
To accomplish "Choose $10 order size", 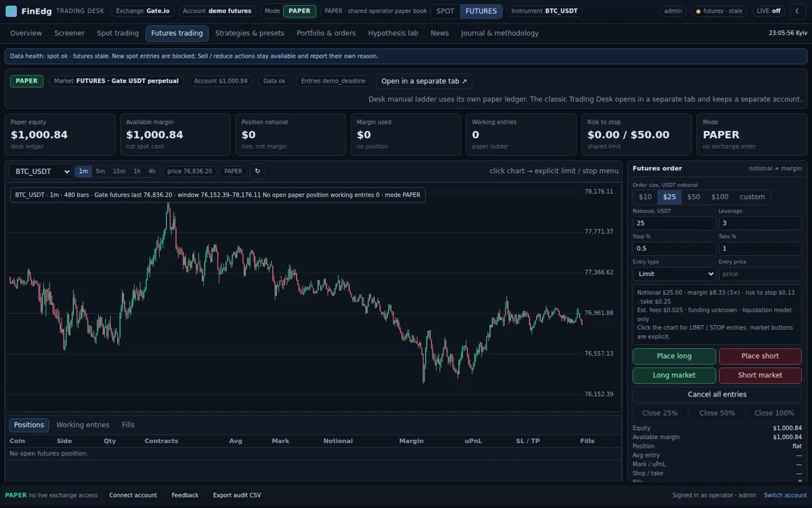I will 646,197.
